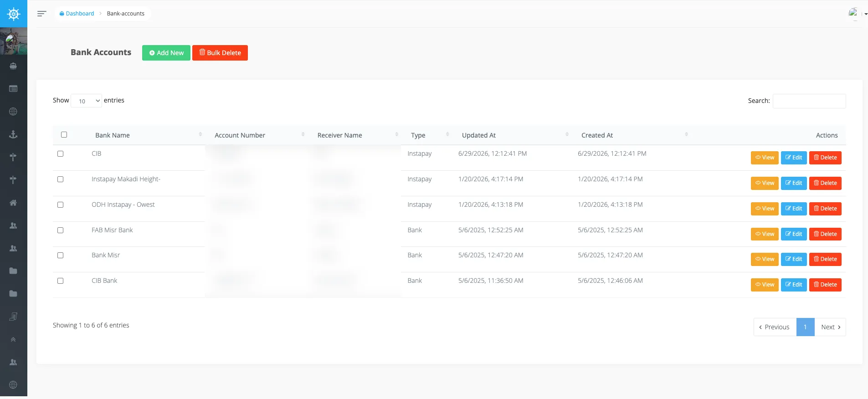
Task: Click the Bulk Delete button
Action: pyautogui.click(x=220, y=53)
